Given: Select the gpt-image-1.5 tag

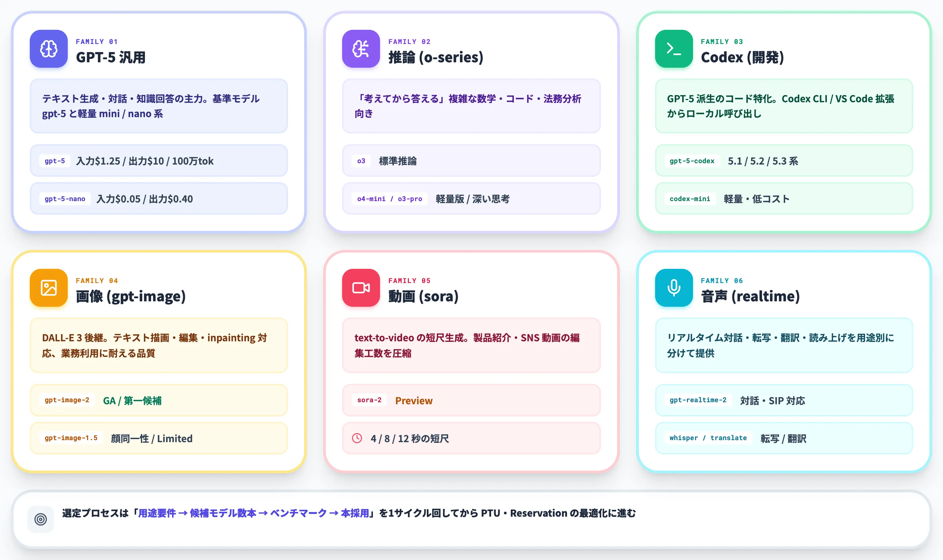Looking at the screenshot, I should (x=71, y=438).
